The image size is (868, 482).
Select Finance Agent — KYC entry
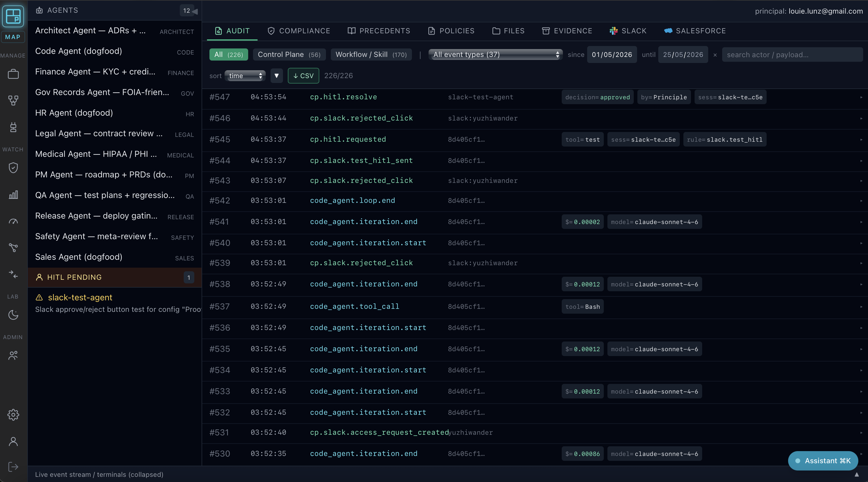(x=115, y=72)
